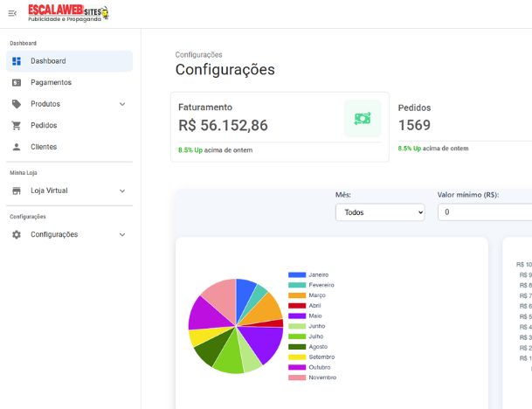Toggle Julho green legend swatch
The image size is (532, 409).
click(x=297, y=336)
